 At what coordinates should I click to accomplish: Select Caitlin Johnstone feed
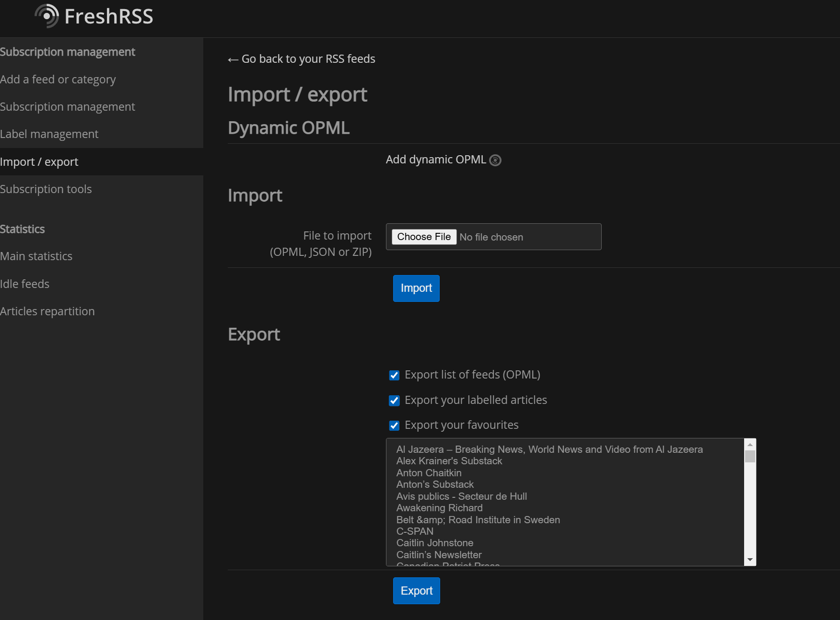coord(435,543)
